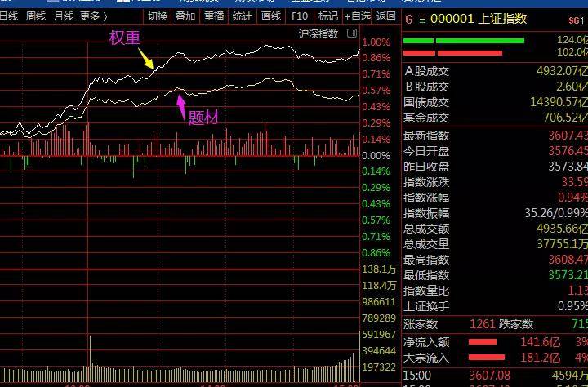Screen dimensions: 588x387
Task: Click the 叠加 overlay button
Action: click(185, 16)
